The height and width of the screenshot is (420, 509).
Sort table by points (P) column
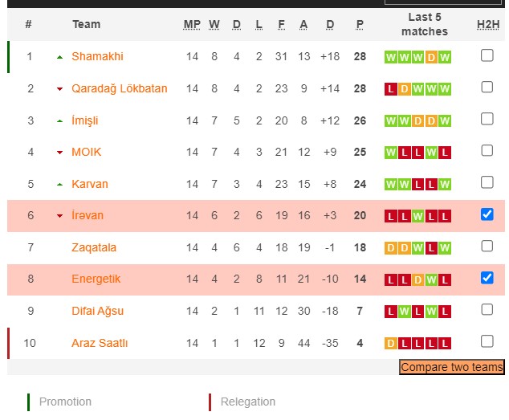click(x=360, y=24)
